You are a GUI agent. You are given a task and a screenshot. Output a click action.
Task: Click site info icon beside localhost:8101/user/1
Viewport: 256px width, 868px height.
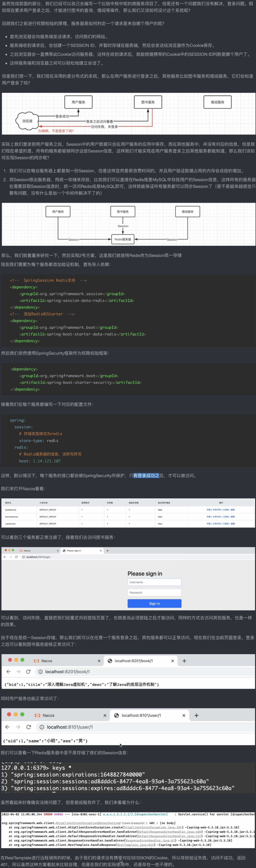click(42, 727)
